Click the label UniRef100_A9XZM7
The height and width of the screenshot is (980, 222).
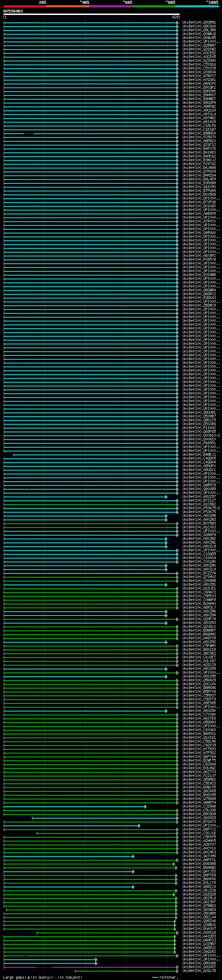tap(199, 496)
